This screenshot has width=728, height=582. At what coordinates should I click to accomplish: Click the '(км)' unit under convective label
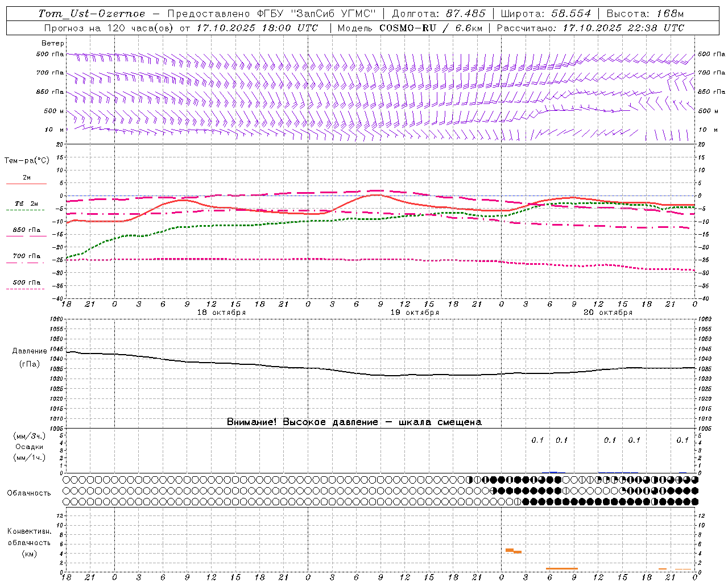[x=29, y=554]
